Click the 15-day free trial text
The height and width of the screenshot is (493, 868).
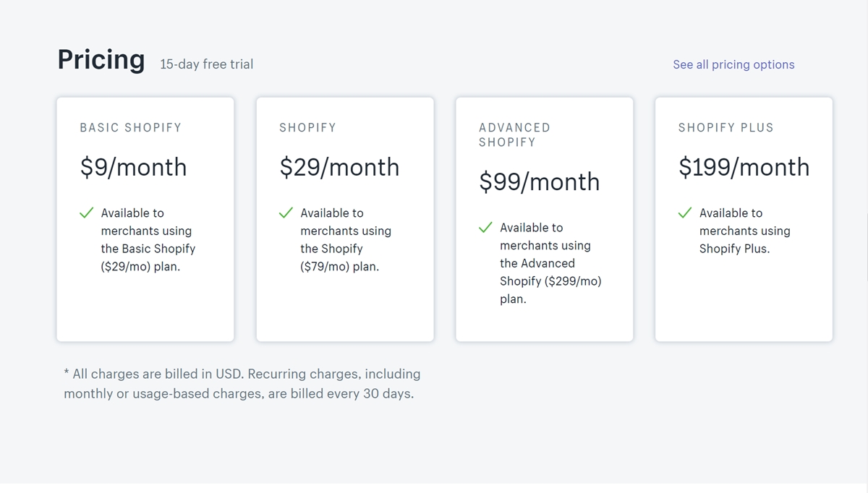pyautogui.click(x=207, y=64)
